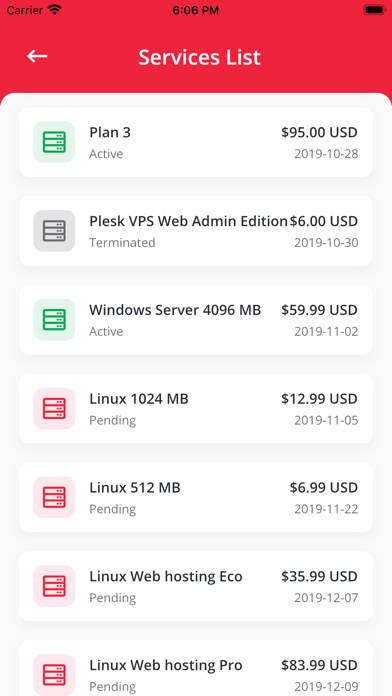Image resolution: width=392 pixels, height=696 pixels.
Task: Tap the 2019-11-05 date
Action: [x=326, y=420]
